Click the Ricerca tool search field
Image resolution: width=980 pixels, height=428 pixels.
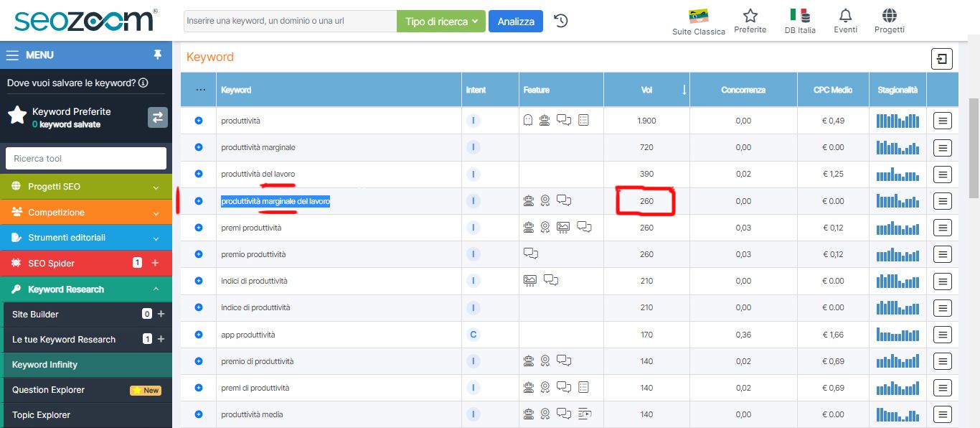point(85,158)
